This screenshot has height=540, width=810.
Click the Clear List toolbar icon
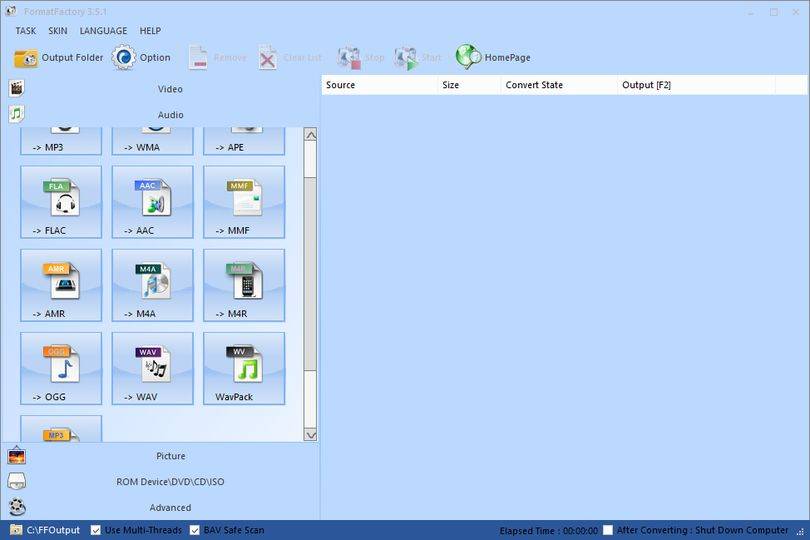[x=268, y=57]
